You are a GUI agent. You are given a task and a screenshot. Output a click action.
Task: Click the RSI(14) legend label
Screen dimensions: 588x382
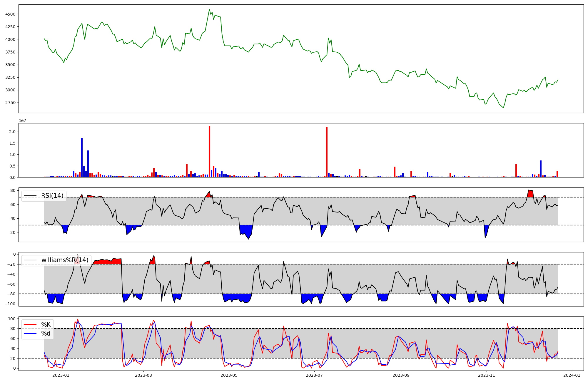pos(52,196)
